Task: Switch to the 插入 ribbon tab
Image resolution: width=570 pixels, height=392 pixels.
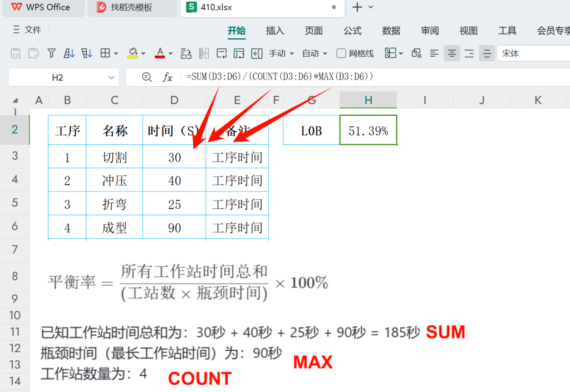Action: point(275,31)
